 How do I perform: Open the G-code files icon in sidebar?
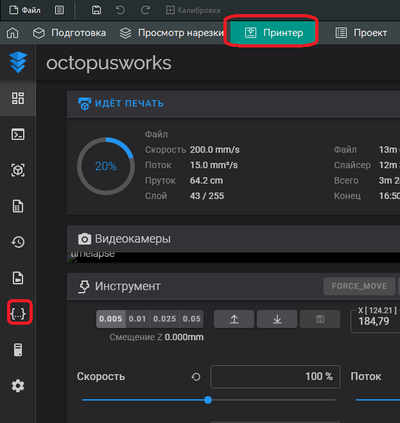coord(18,206)
